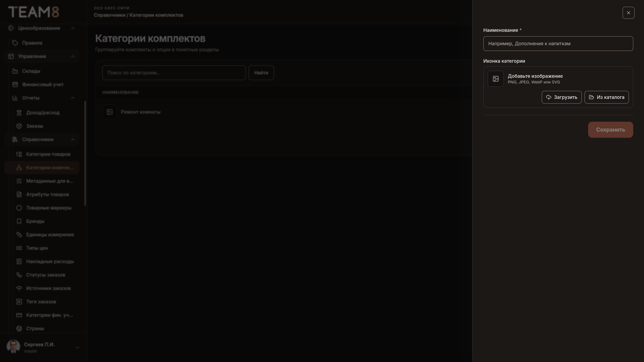Click the Единицы измерения icon
Image resolution: width=644 pixels, height=362 pixels.
(x=19, y=235)
